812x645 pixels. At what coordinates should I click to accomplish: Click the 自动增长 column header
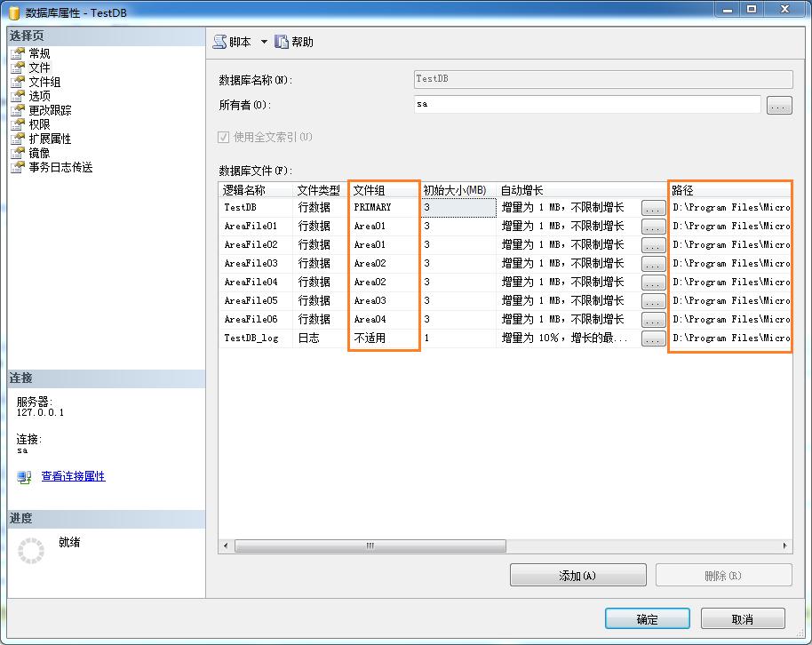(582, 190)
